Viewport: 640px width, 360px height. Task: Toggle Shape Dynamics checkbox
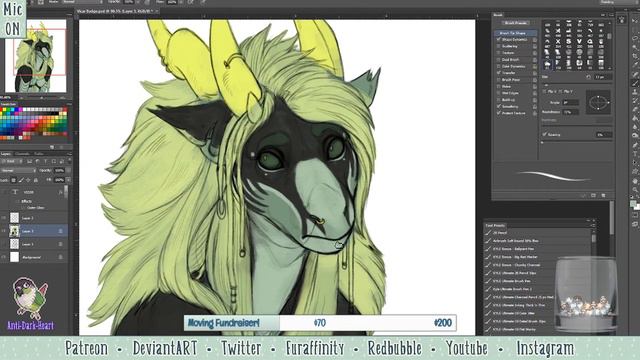coord(499,40)
